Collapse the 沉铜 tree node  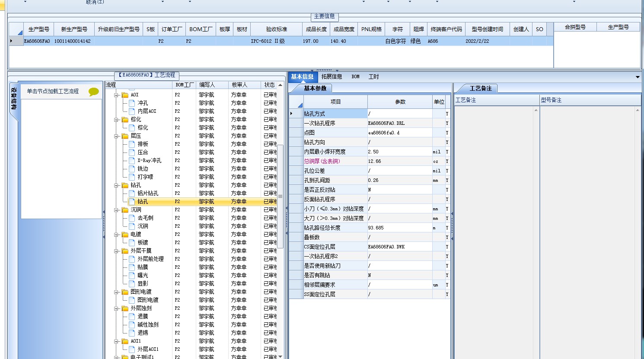tap(117, 210)
